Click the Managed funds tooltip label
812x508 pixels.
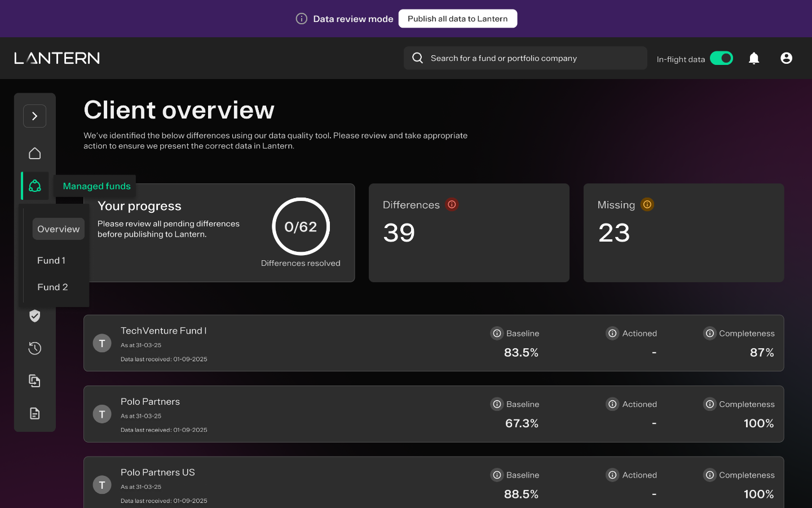tap(96, 186)
